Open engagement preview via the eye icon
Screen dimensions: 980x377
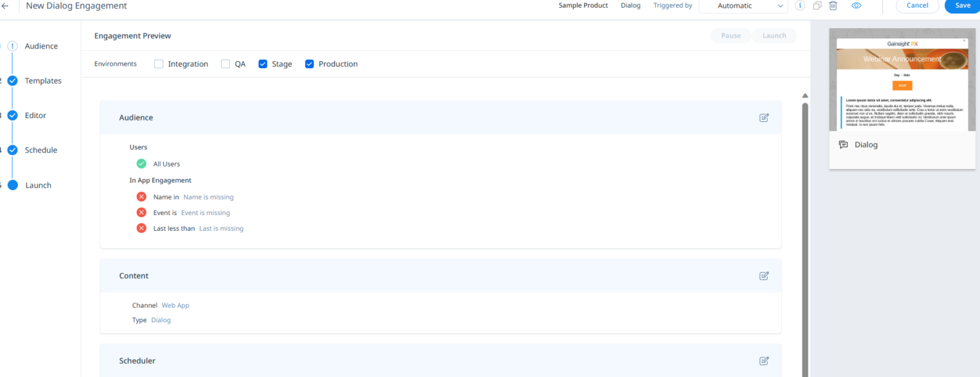point(856,5)
